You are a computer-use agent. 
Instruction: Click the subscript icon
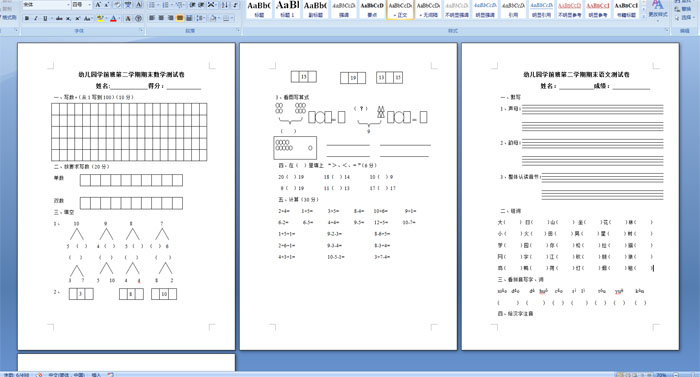pos(68,18)
